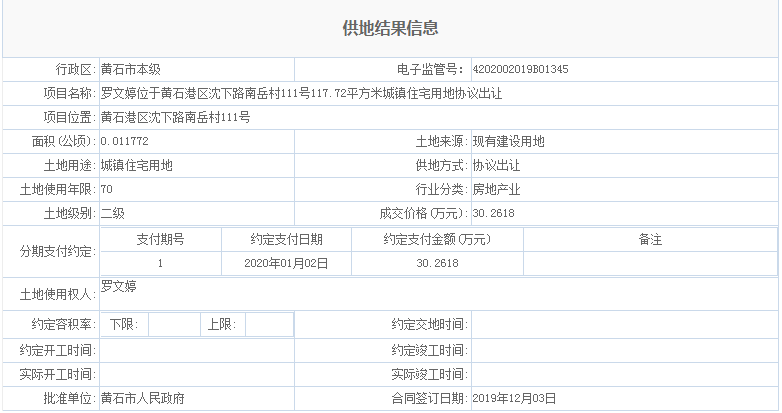Viewport: 782px width, 413px height.
Task: Click the 黄石市本级 district value
Action: click(131, 70)
